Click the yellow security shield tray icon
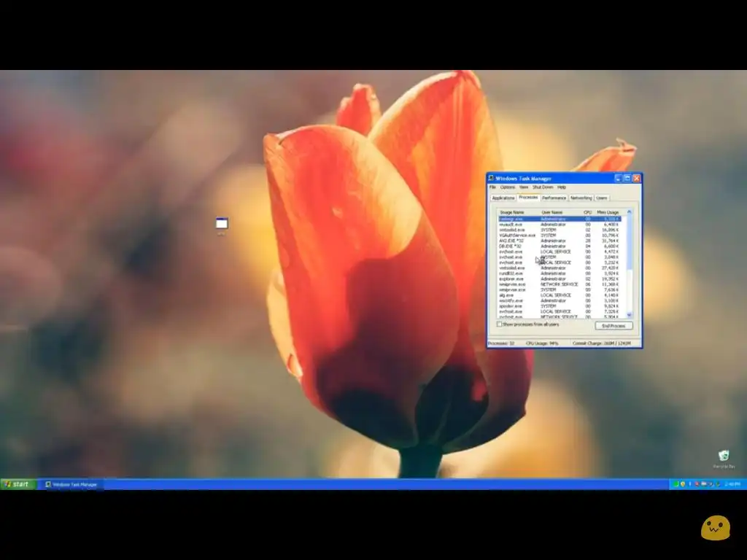The image size is (747, 560). click(683, 484)
